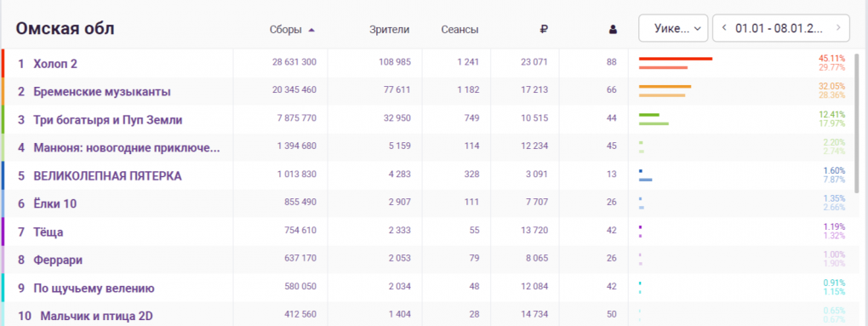
Task: Sort by the Сборы column header
Action: point(285,30)
